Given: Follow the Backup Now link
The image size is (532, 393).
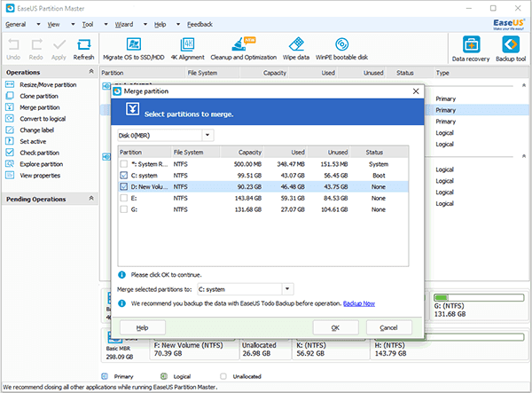Looking at the screenshot, I should 359,303.
